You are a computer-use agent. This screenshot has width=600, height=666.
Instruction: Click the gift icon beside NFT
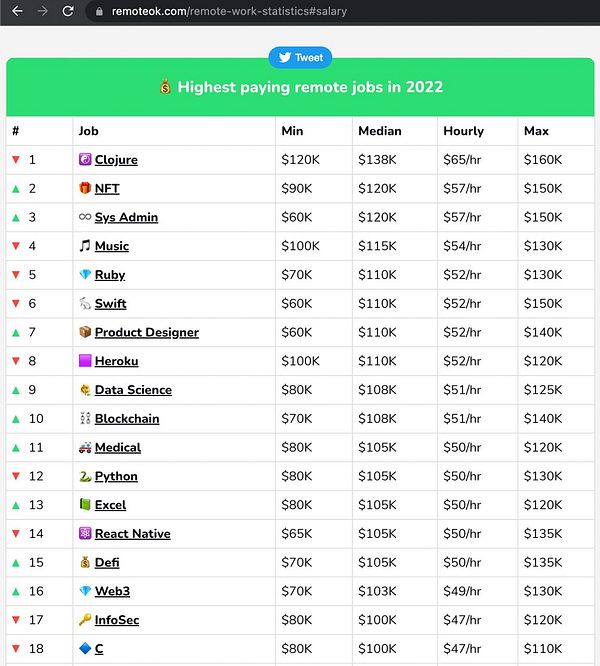coord(85,188)
